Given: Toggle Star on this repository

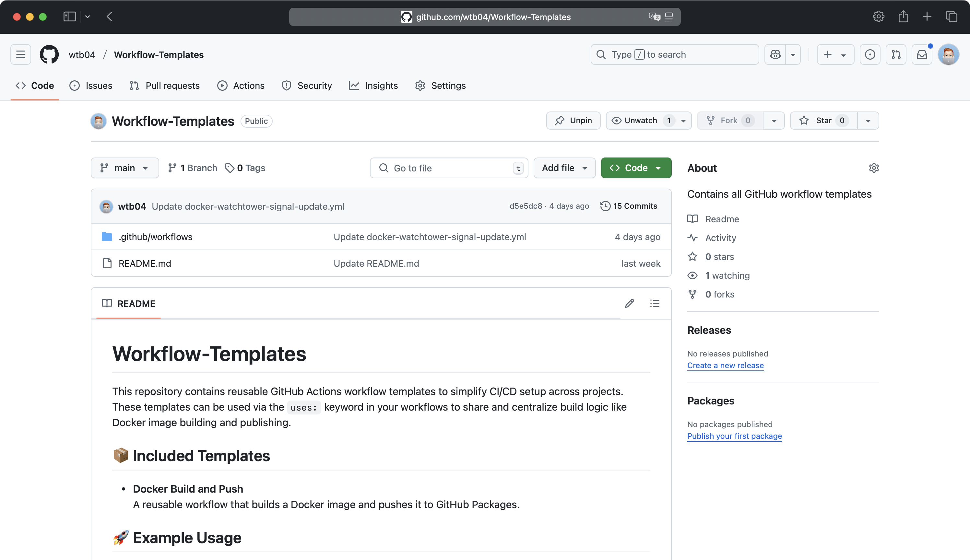Looking at the screenshot, I should (823, 121).
